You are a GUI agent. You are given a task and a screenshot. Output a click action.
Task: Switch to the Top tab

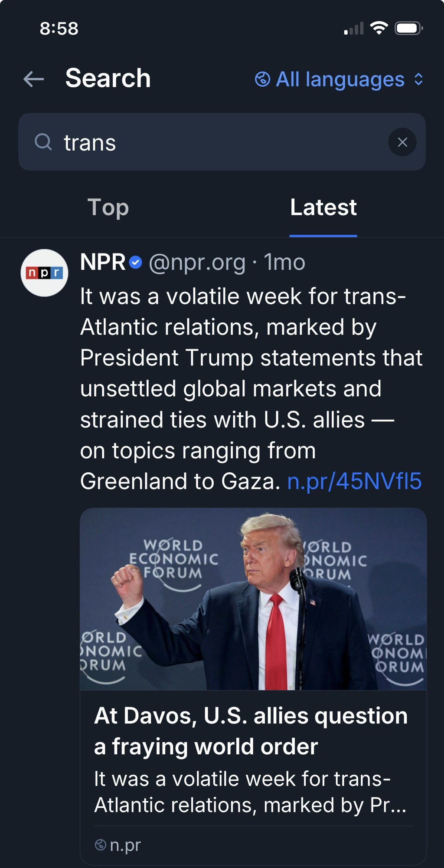coord(108,207)
